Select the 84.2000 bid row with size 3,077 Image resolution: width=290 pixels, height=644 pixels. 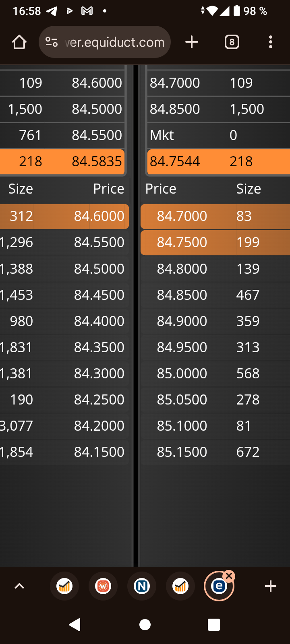[x=64, y=426]
